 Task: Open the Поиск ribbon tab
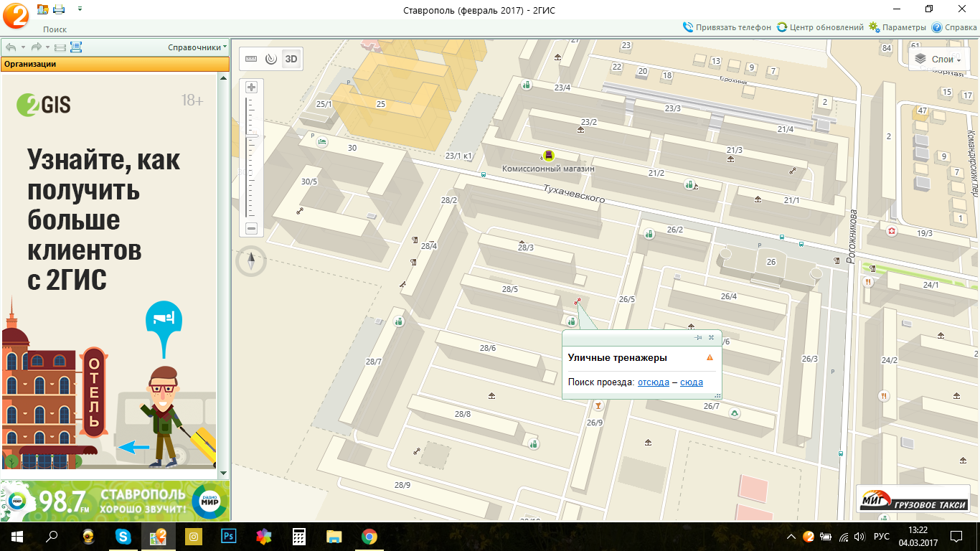tap(55, 29)
